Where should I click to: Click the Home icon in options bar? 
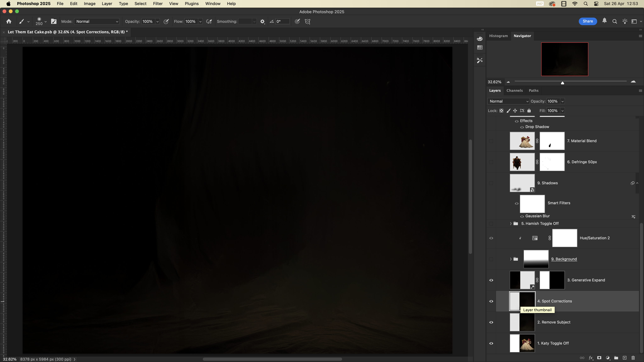point(9,22)
